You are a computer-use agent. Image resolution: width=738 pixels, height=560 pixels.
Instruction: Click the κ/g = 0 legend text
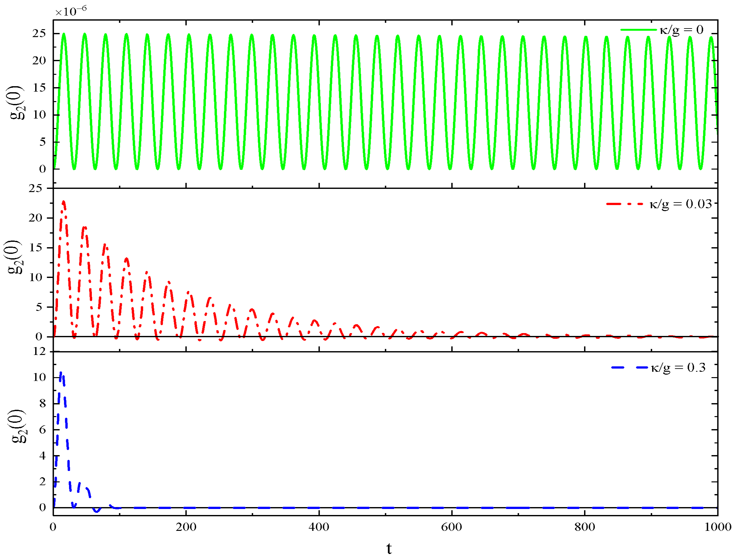click(x=681, y=30)
